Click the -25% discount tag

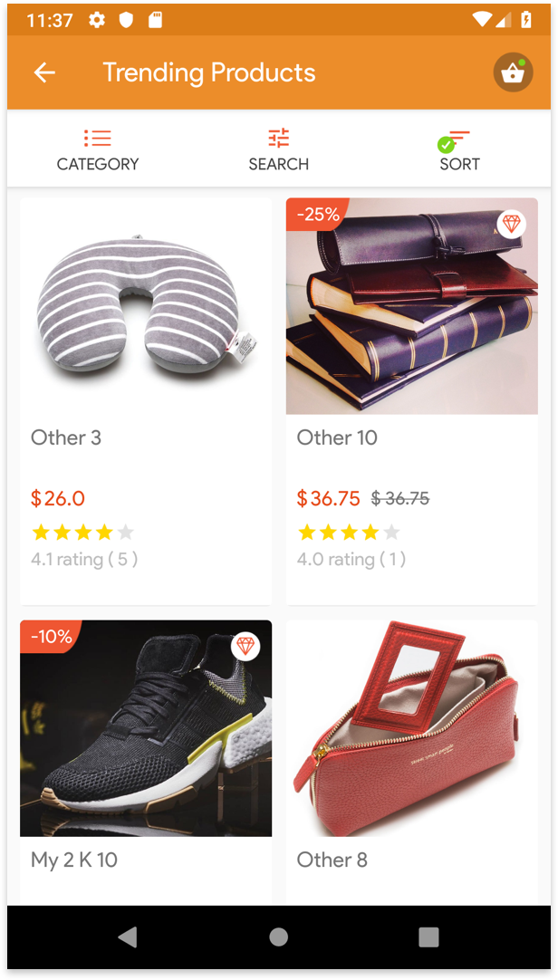(x=317, y=215)
